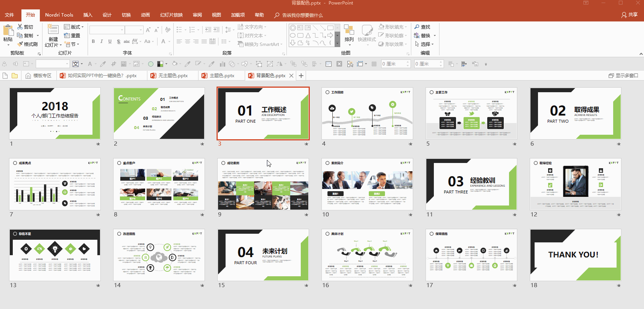Screen dimensions: 644x309
Task: Toggle Italic formatting
Action: (x=102, y=41)
